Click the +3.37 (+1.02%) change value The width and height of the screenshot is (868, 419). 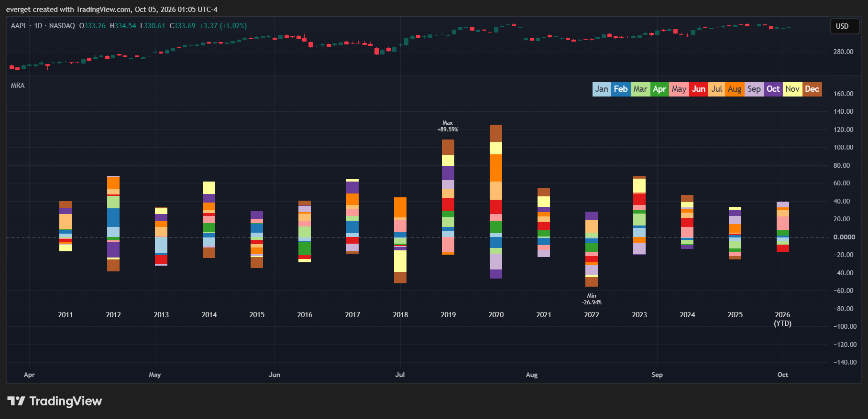coord(223,26)
